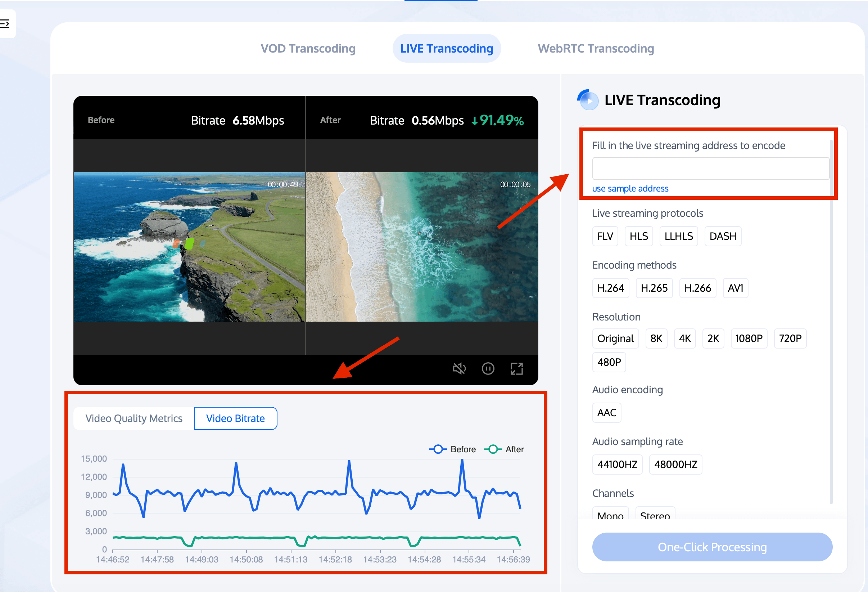Select H.264 encoding method
The width and height of the screenshot is (868, 592).
pos(611,288)
